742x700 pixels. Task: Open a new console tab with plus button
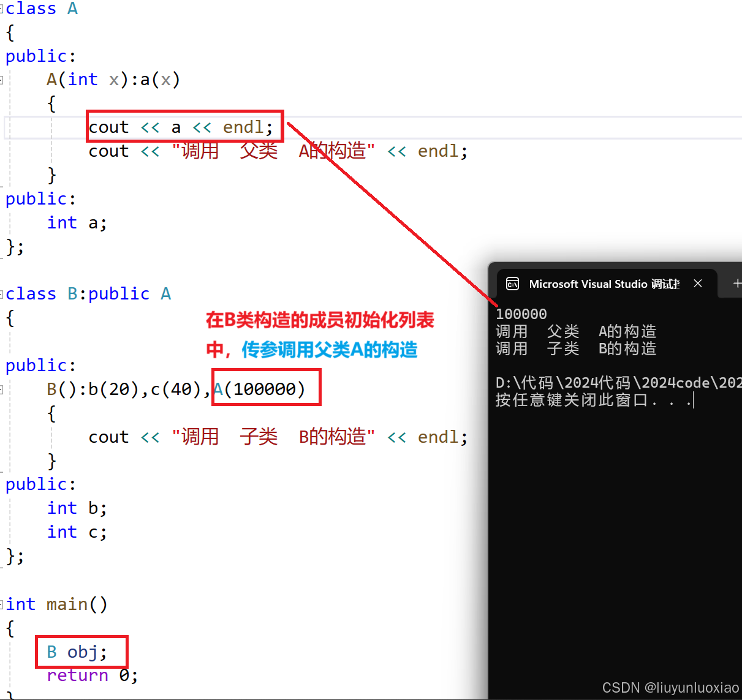click(737, 284)
